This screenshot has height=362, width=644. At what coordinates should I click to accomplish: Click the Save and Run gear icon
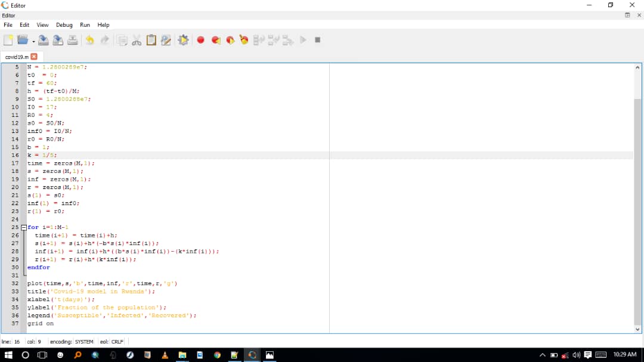[183, 40]
